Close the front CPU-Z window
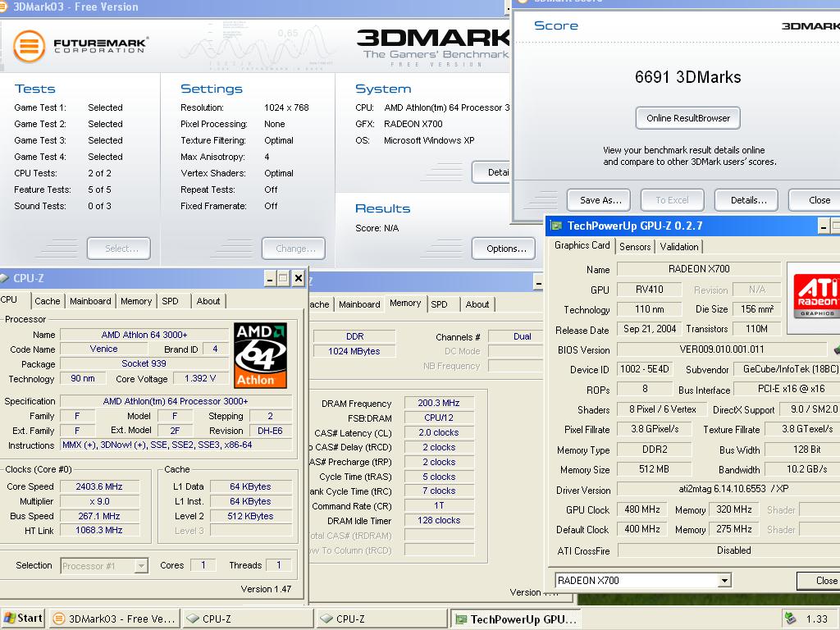The height and width of the screenshot is (630, 840). click(299, 278)
